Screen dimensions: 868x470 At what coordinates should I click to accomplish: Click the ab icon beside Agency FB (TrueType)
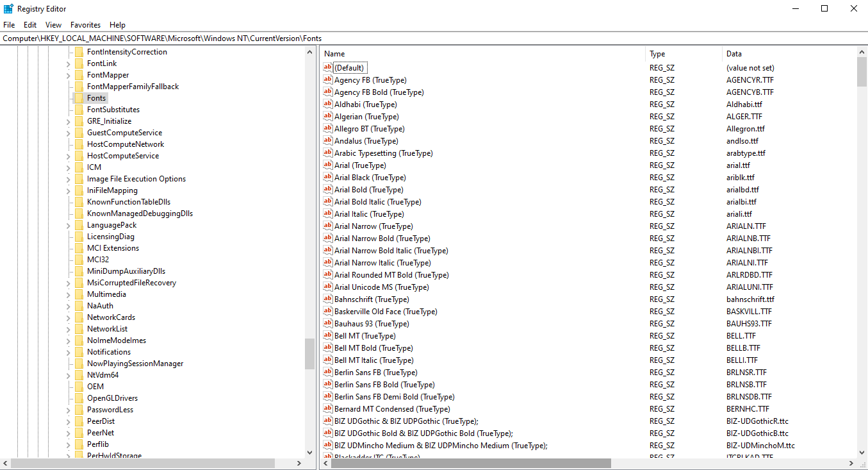[x=328, y=80]
